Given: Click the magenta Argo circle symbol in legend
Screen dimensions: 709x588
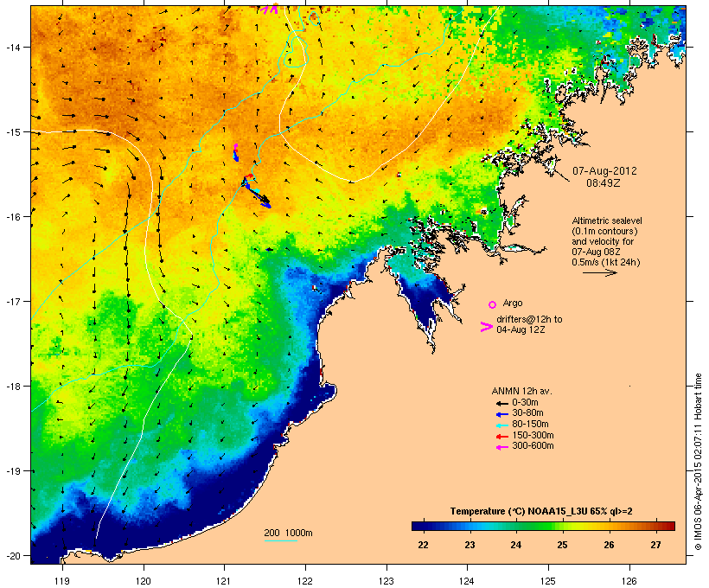Looking at the screenshot, I should click(x=493, y=304).
